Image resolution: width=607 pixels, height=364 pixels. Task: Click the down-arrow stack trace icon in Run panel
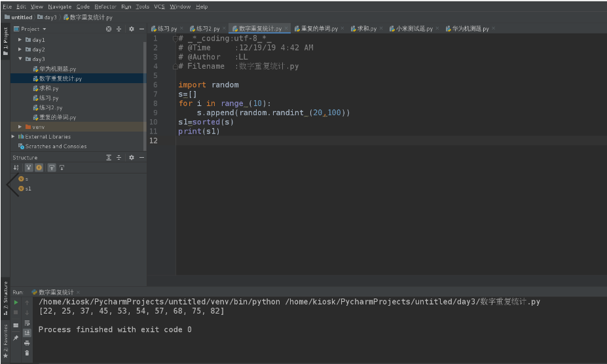point(27,312)
